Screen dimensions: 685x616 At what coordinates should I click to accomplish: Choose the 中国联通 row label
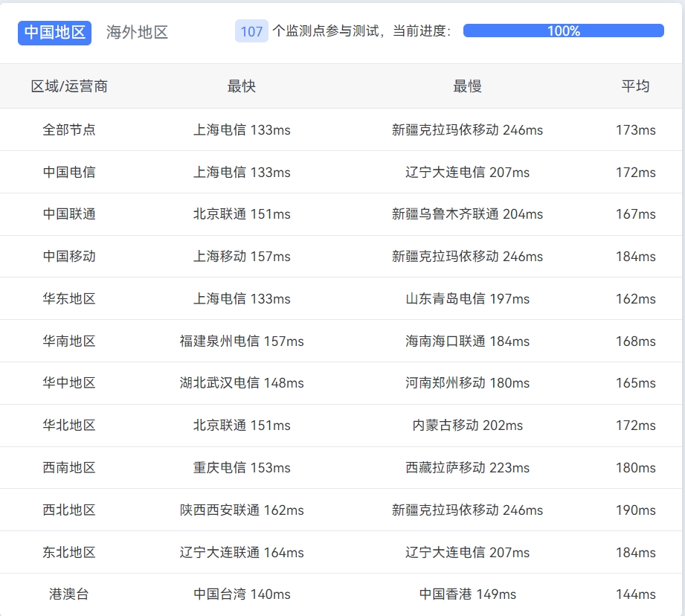click(x=69, y=214)
